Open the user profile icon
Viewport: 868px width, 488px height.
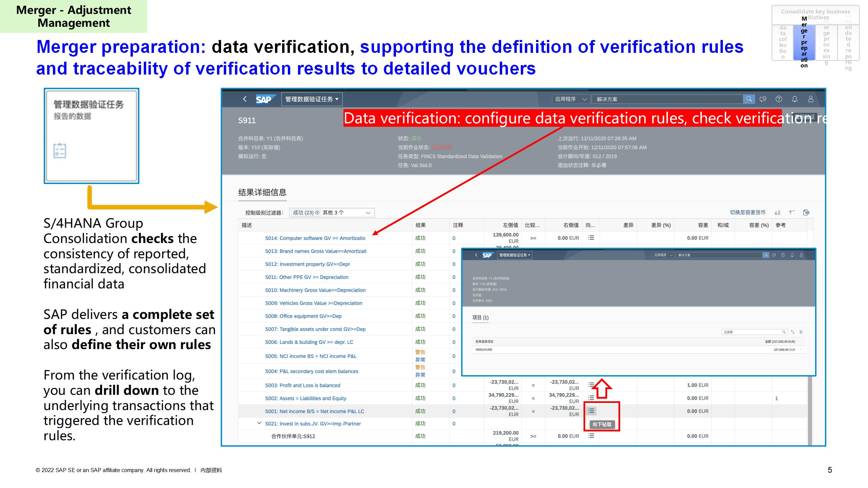(x=811, y=99)
